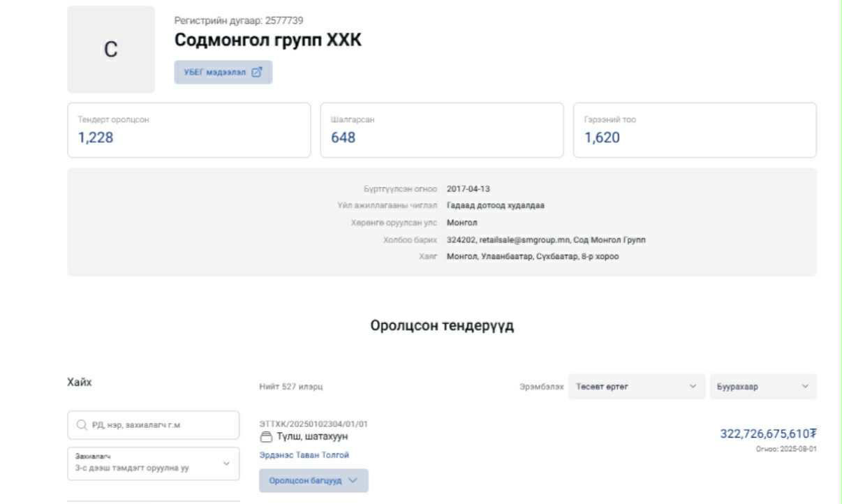Open the Буурахаар order dropdown
Viewport: 842px width, 504px height.
point(762,387)
